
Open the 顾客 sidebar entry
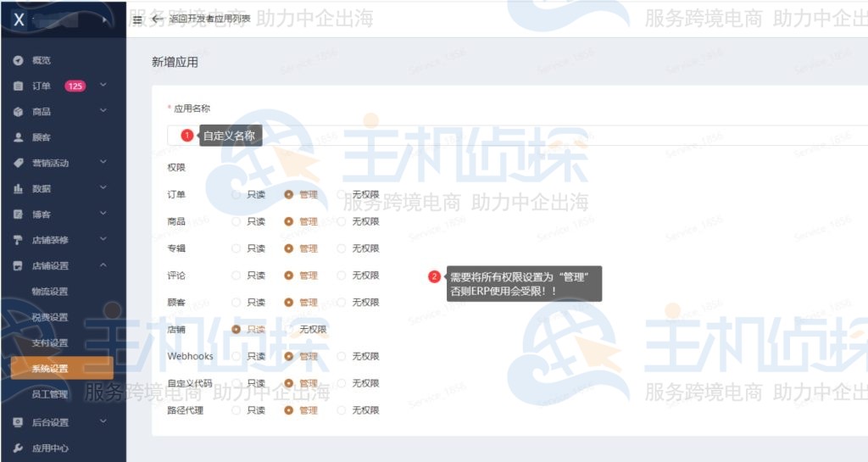click(x=42, y=137)
